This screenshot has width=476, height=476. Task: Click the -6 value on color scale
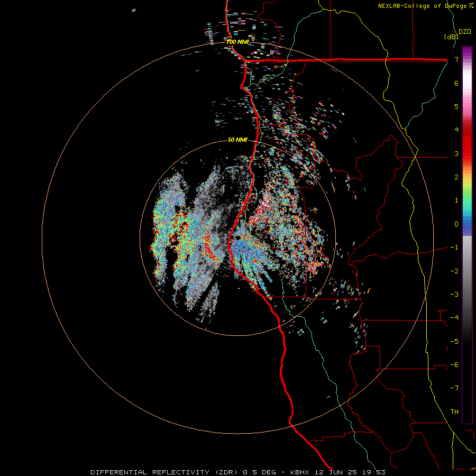pos(454,365)
